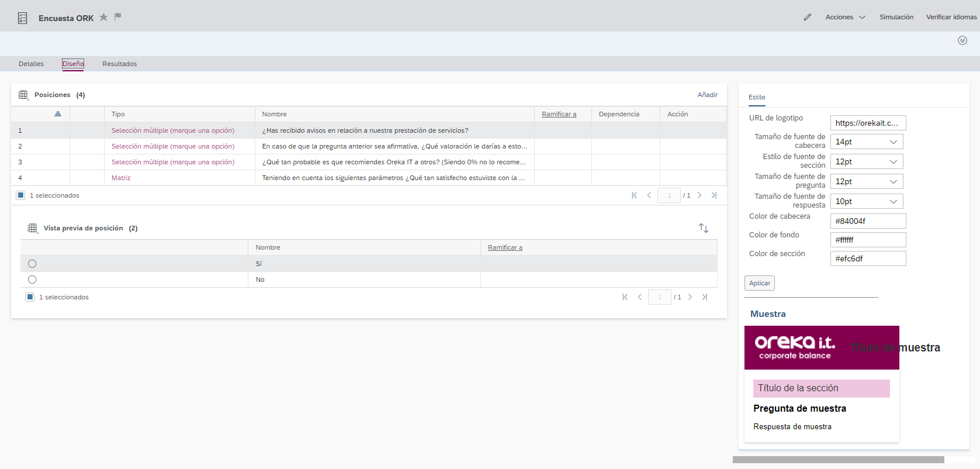This screenshot has width=980, height=469.
Task: Click the sort icon in preview table
Action: [x=704, y=228]
